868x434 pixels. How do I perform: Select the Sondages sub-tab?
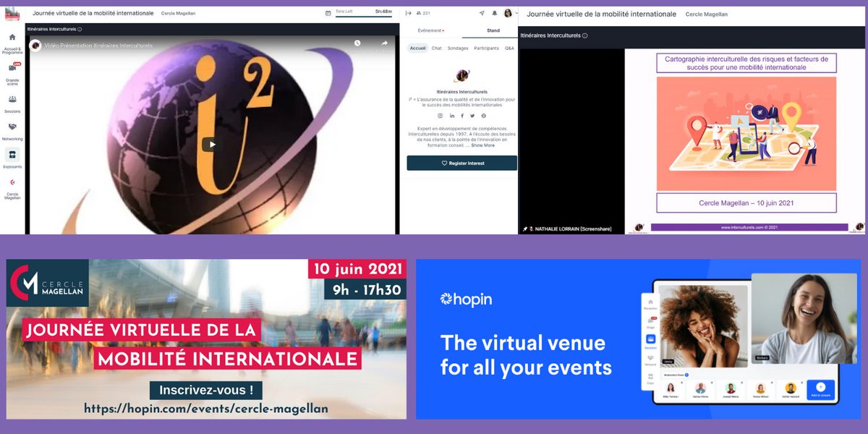click(458, 48)
